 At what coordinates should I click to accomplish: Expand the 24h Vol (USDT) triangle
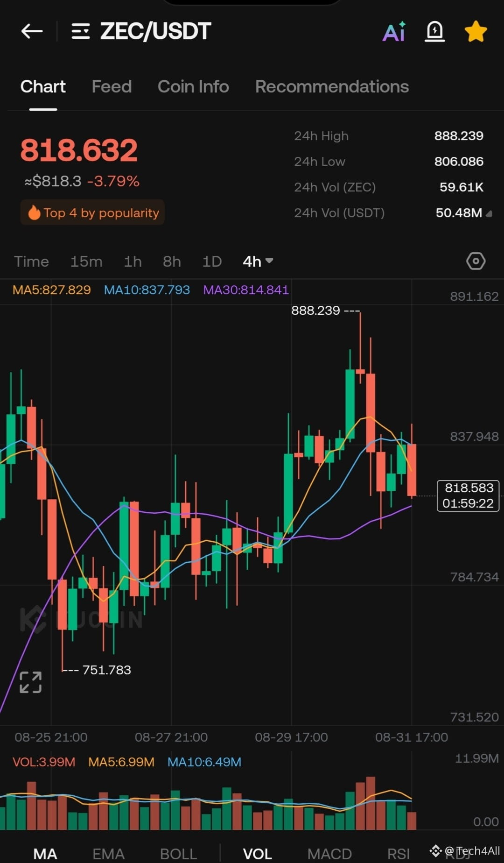point(489,213)
